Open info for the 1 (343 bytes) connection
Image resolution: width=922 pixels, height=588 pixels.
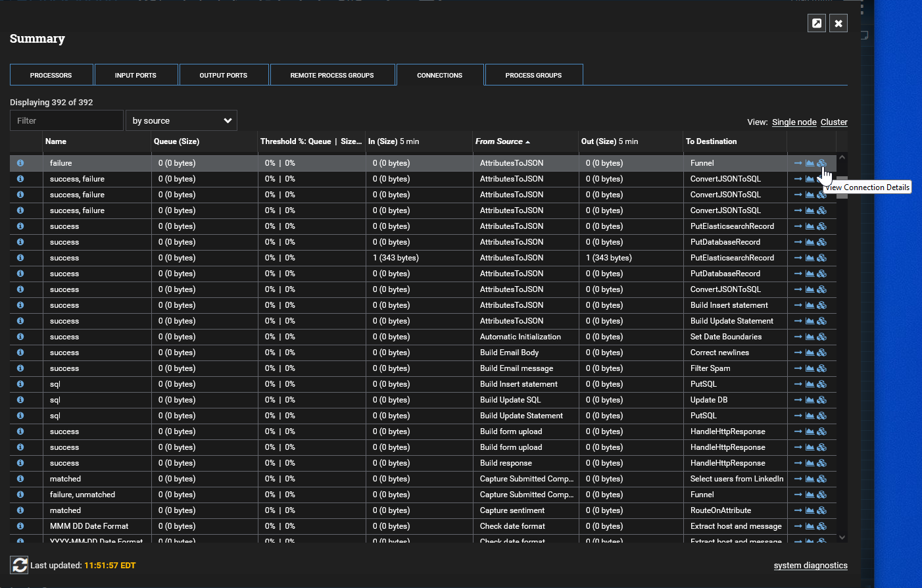point(20,258)
